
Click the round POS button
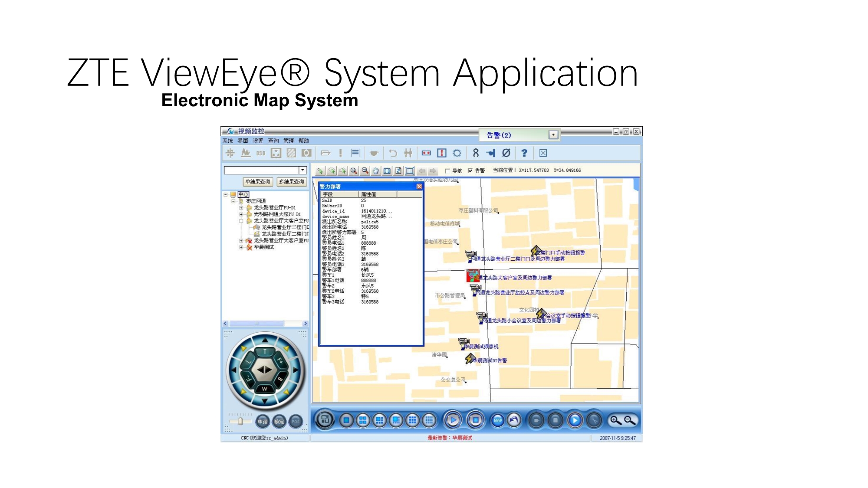point(296,421)
